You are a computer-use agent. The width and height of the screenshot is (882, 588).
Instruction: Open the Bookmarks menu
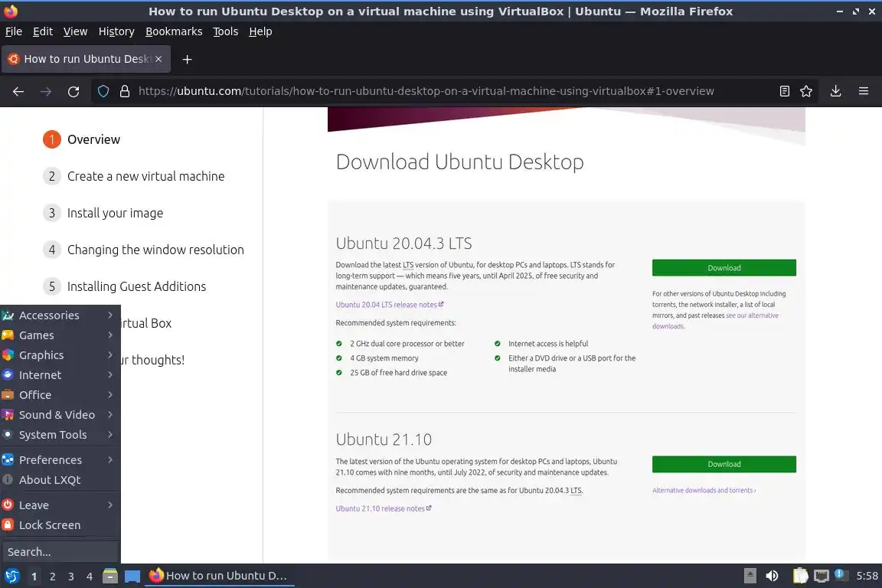tap(174, 31)
